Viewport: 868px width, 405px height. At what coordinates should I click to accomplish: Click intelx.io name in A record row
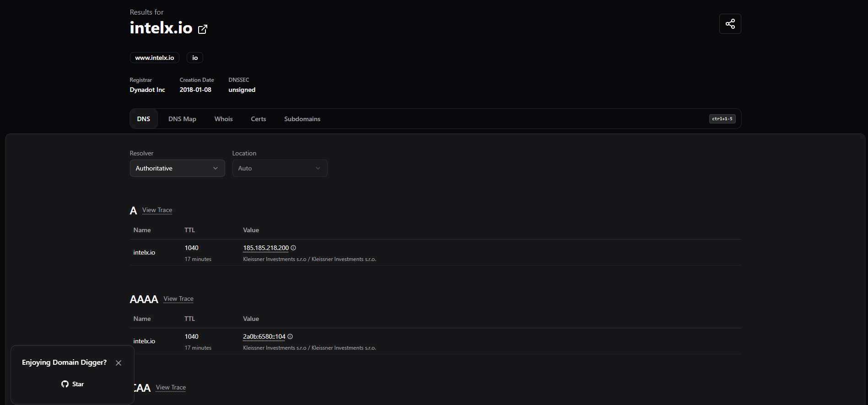[x=144, y=252]
